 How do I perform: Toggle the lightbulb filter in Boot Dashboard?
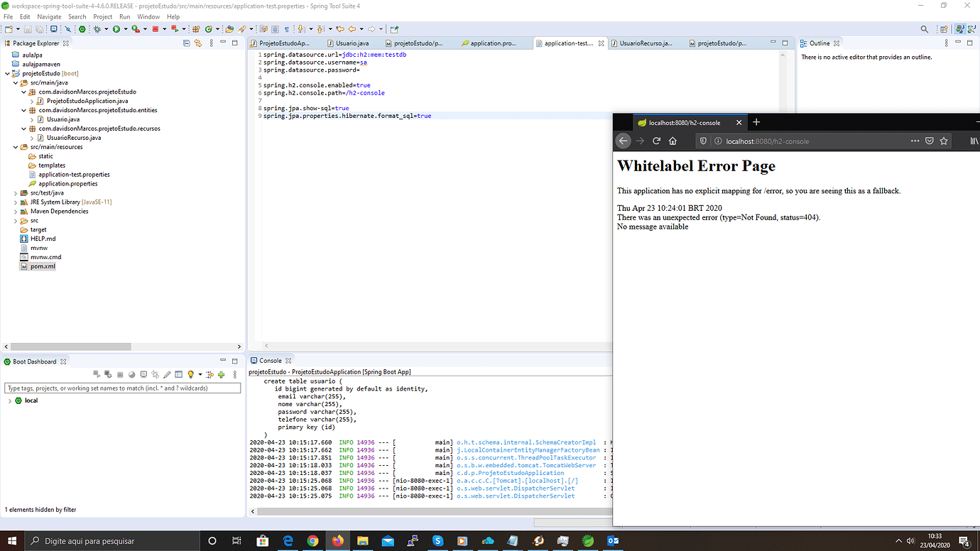pos(191,374)
